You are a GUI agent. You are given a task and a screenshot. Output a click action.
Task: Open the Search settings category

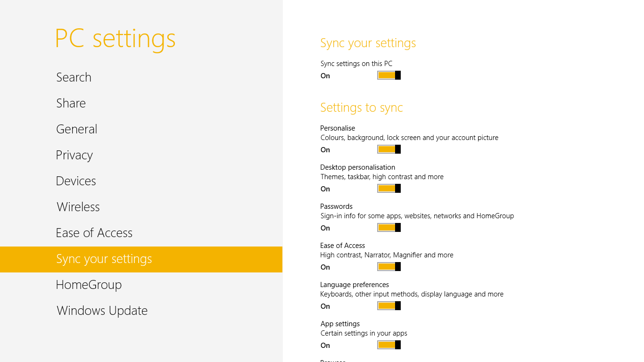pyautogui.click(x=74, y=77)
